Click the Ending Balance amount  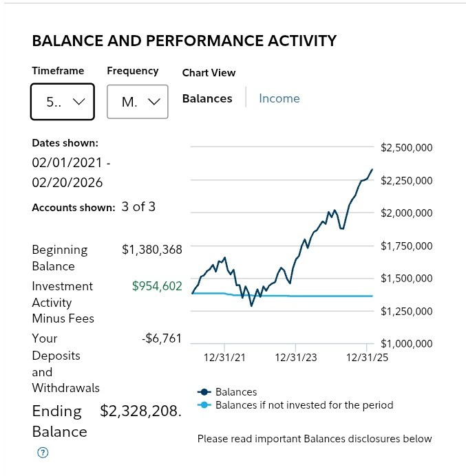[140, 411]
